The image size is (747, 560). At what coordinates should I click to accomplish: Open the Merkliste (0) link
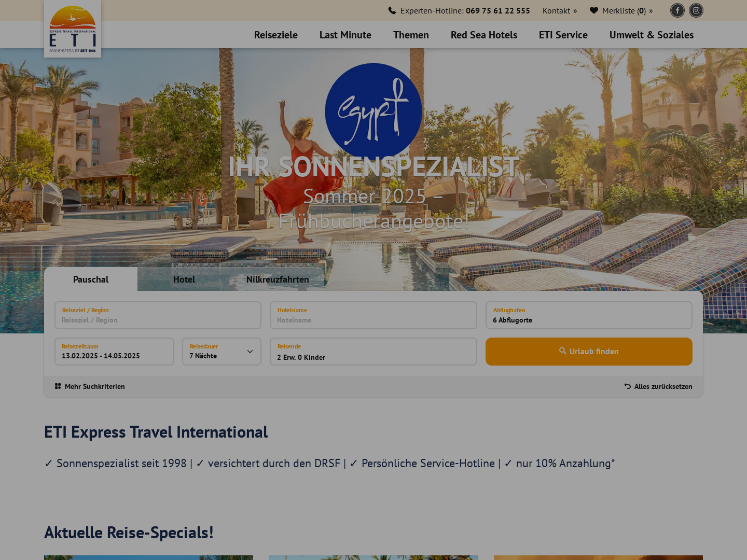click(621, 10)
